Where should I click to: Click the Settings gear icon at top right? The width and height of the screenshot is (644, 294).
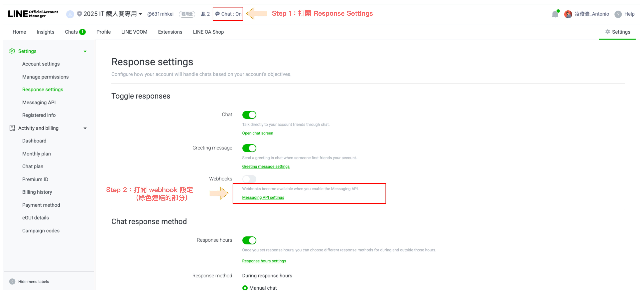click(x=608, y=32)
